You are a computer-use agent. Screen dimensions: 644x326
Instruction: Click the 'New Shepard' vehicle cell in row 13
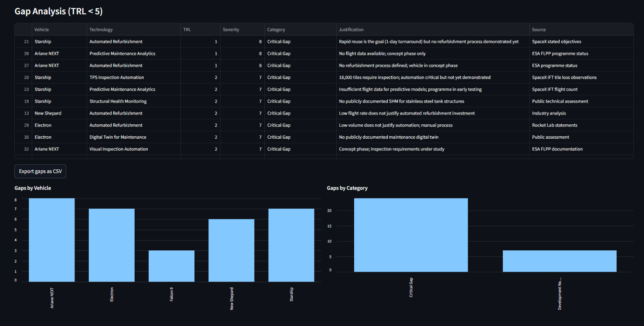click(59, 113)
